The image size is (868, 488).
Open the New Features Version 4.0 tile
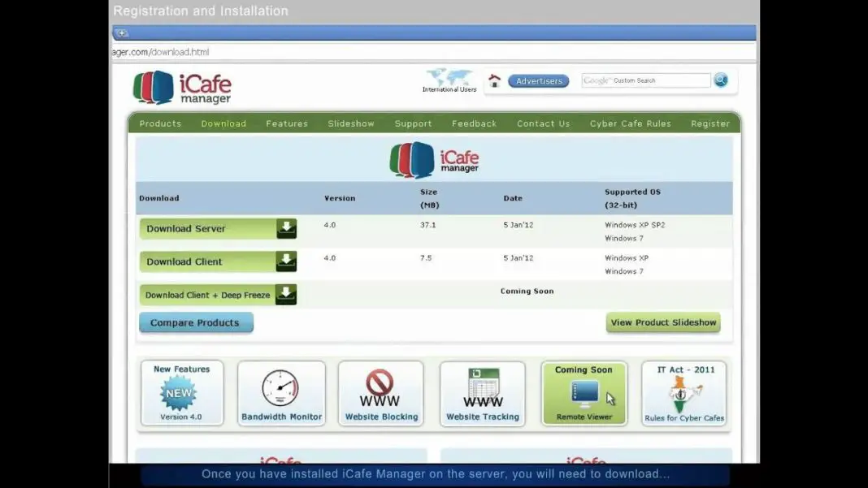pos(181,393)
